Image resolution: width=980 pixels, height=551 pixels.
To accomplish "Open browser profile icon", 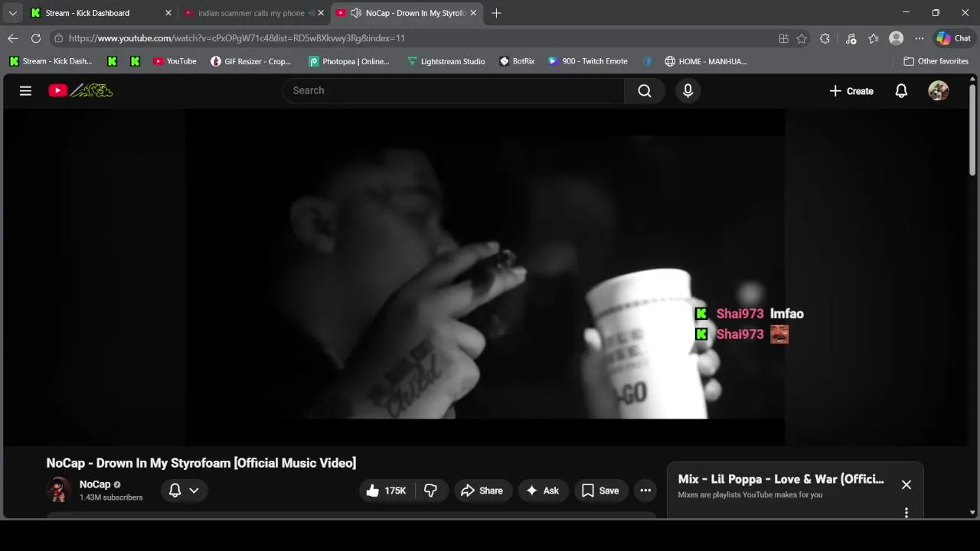I will pyautogui.click(x=896, y=38).
